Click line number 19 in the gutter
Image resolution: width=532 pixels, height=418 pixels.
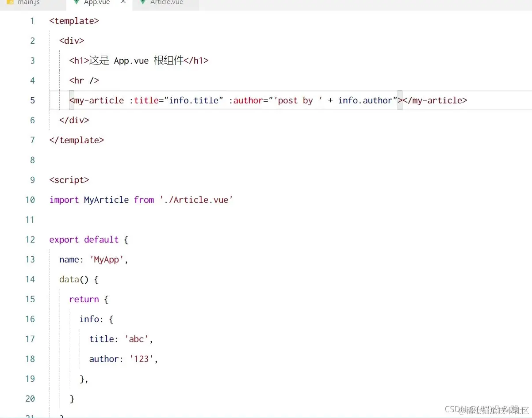click(x=30, y=379)
